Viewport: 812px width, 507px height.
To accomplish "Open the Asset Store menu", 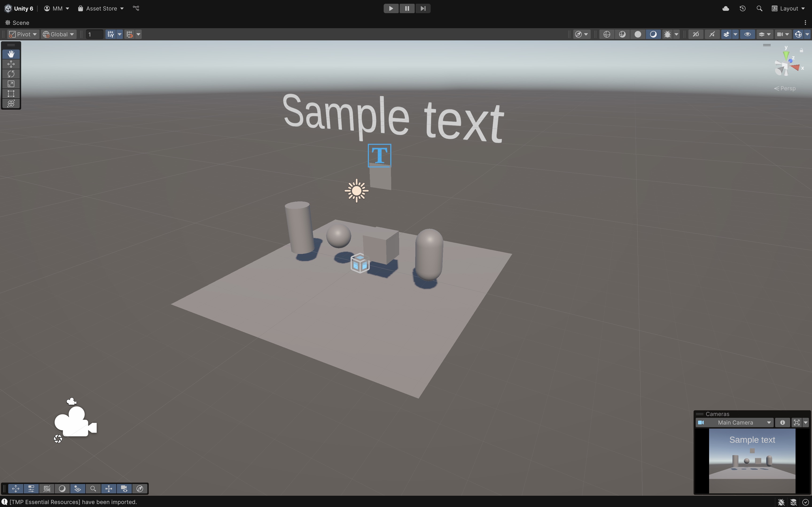I will tap(101, 8).
